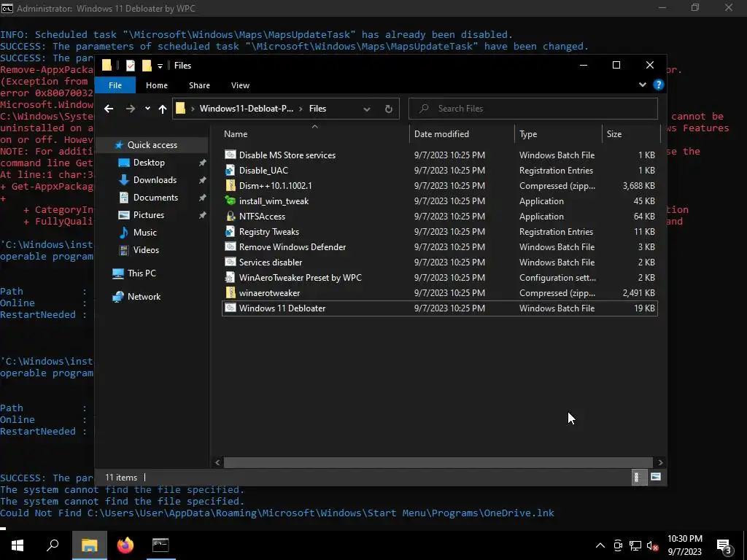Click the horizontal scrollbar right arrow
Viewport: 747px width, 560px height.
tap(660, 462)
